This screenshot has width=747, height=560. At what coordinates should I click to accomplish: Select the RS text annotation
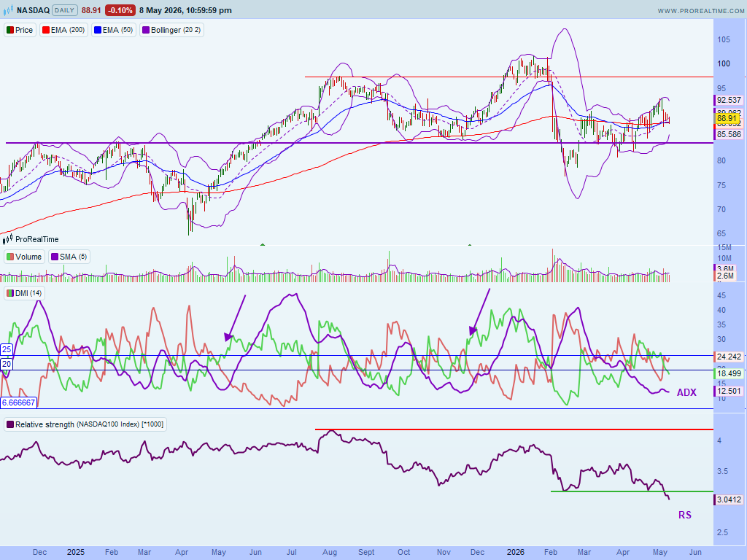[684, 515]
